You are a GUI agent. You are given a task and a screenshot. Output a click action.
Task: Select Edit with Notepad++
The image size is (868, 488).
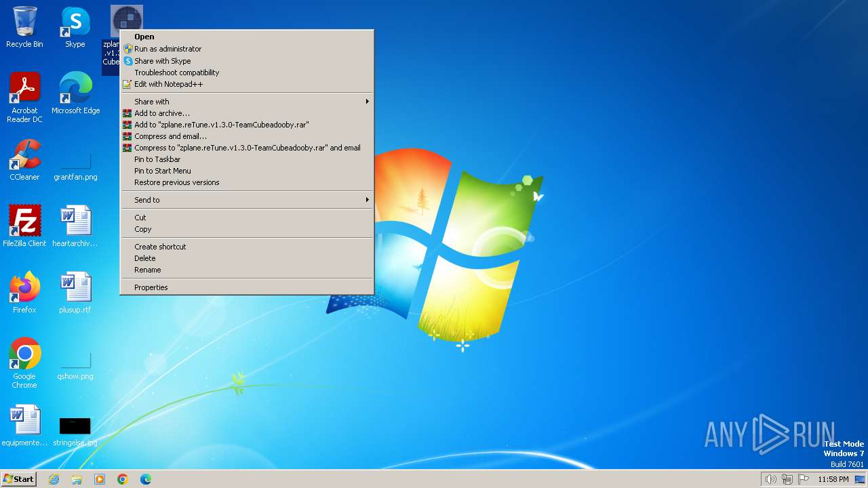coord(247,84)
